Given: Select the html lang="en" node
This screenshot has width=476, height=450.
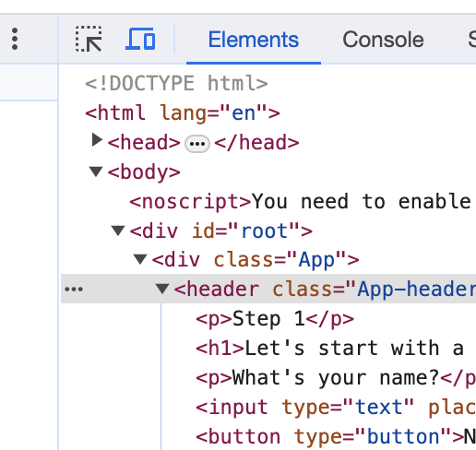Looking at the screenshot, I should [x=183, y=112].
